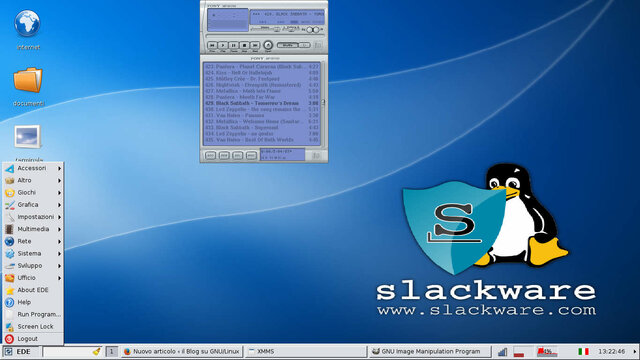The height and width of the screenshot is (360, 640).
Task: Select track 434 Led Zeppelin in playlist
Action: click(262, 133)
